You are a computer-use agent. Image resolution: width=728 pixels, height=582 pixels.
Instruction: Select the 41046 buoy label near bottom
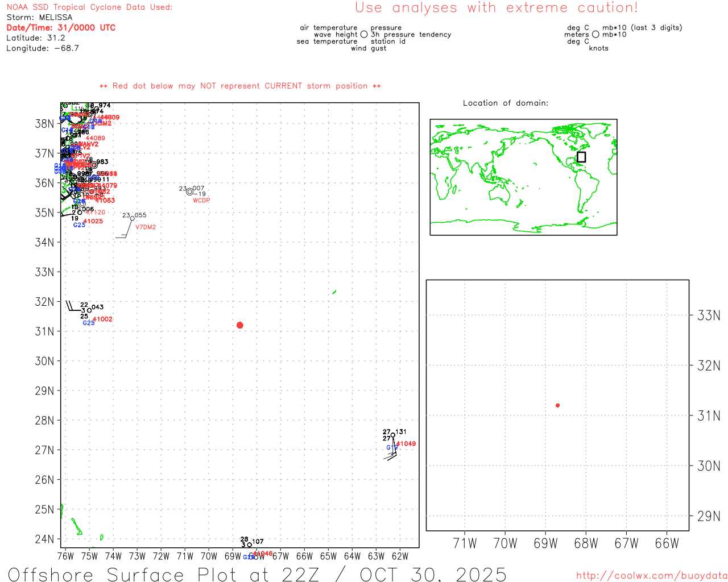click(263, 554)
